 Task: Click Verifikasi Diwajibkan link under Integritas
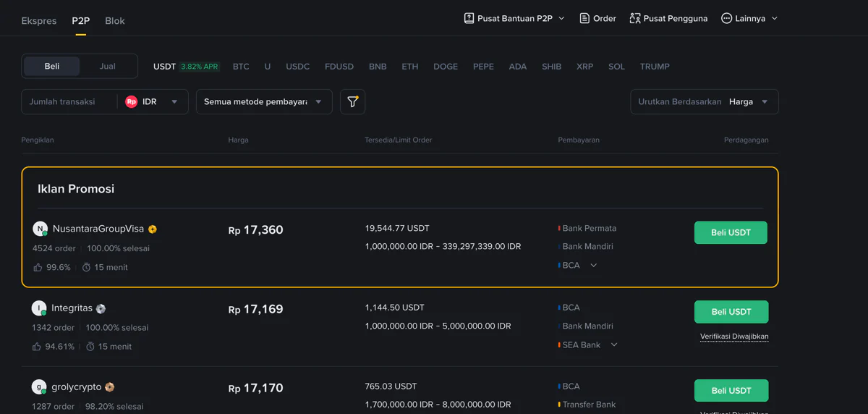tap(734, 337)
